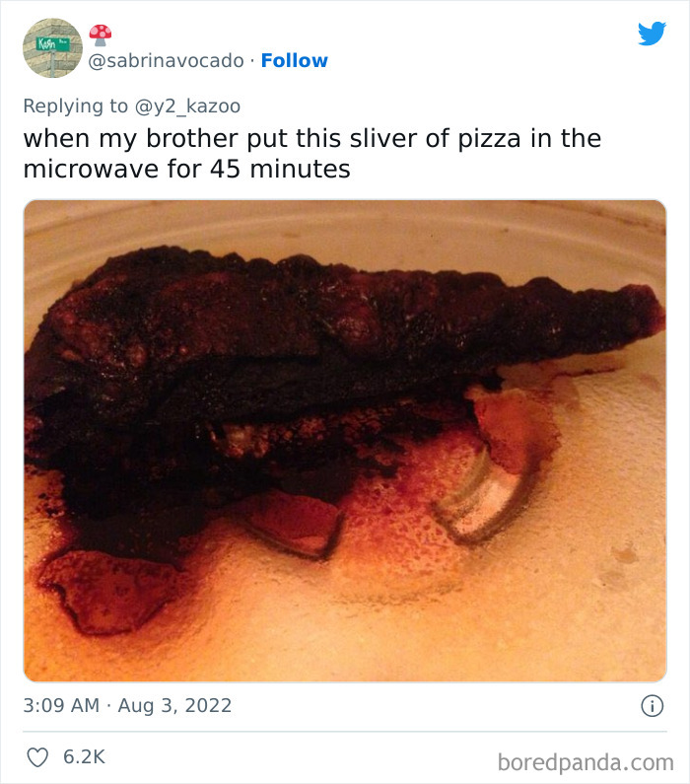690x784 pixels.
Task: Open the 3:09 AM timestamp
Action: click(61, 705)
